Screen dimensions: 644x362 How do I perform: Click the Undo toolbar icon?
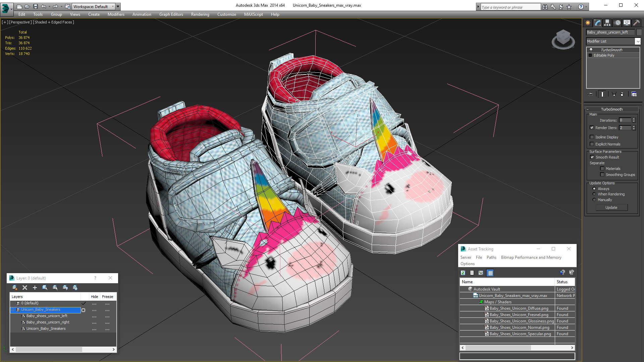click(x=44, y=6)
